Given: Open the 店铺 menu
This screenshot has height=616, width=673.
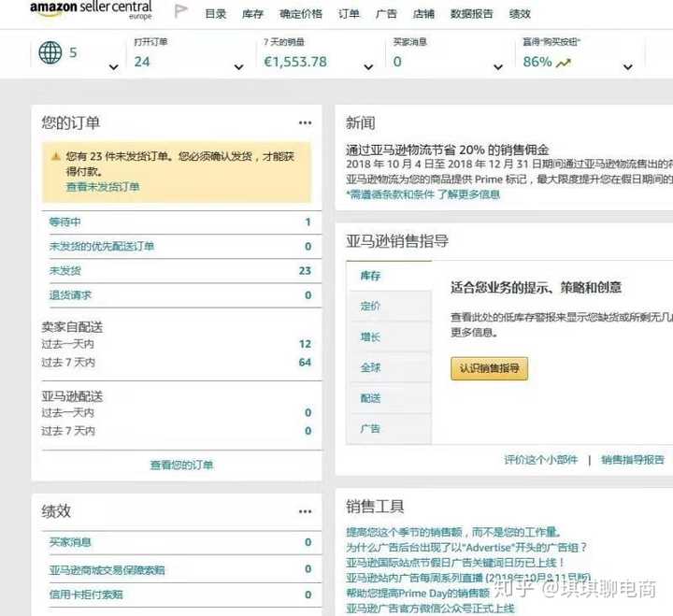Looking at the screenshot, I should (x=423, y=14).
